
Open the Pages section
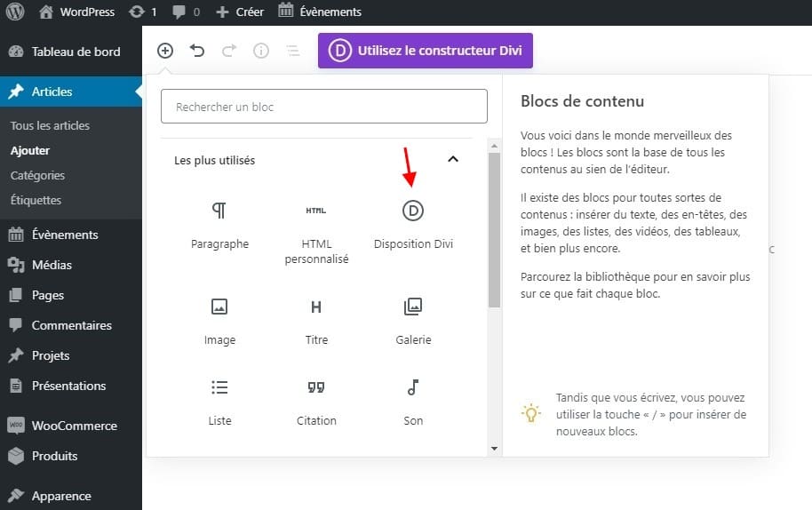coord(71,295)
